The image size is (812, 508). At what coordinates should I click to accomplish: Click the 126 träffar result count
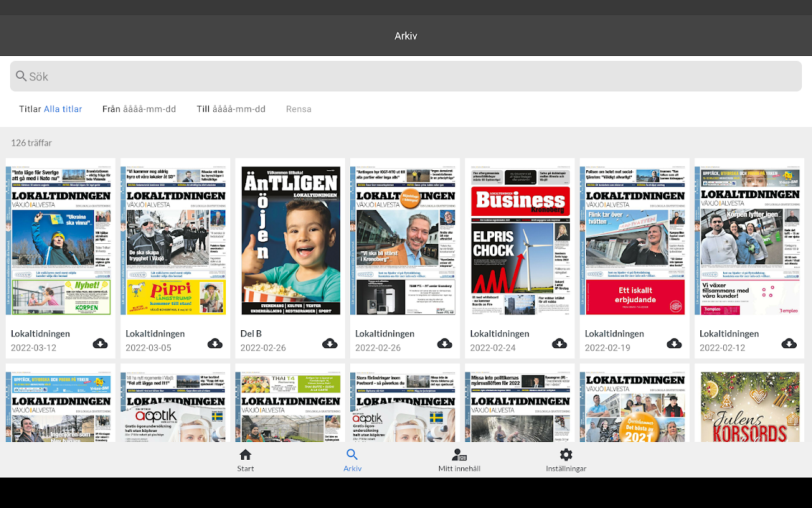tap(32, 143)
